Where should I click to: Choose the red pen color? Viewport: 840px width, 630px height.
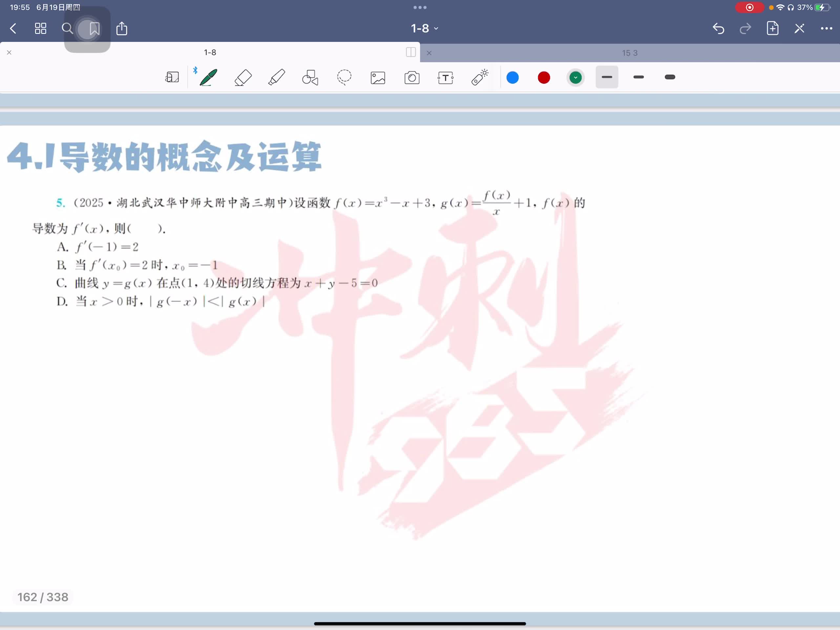click(x=544, y=77)
